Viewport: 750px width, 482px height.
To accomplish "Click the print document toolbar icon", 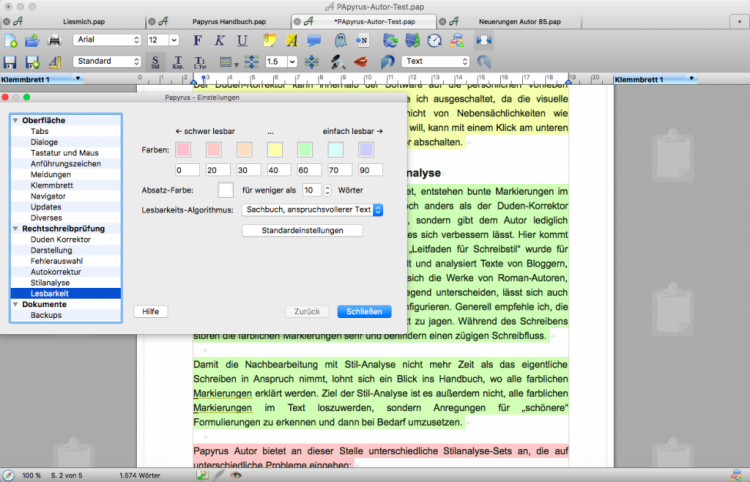I will click(x=56, y=41).
